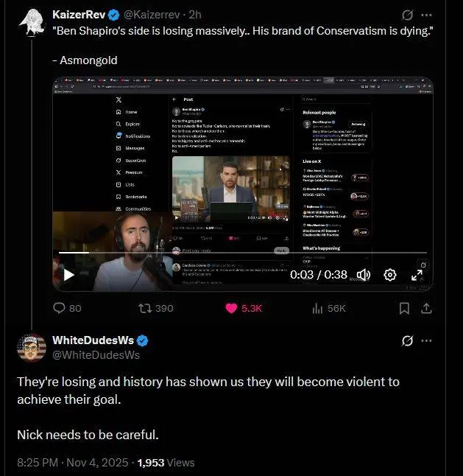Open Grok icon on WhiteDudesWs reply
The width and height of the screenshot is (463, 476).
(x=407, y=340)
